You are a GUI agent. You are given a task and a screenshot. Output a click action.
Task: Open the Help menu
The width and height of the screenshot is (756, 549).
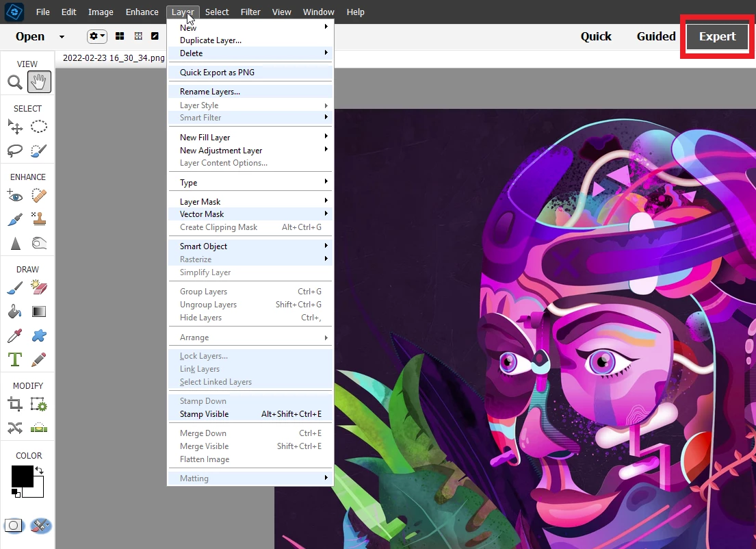[355, 12]
